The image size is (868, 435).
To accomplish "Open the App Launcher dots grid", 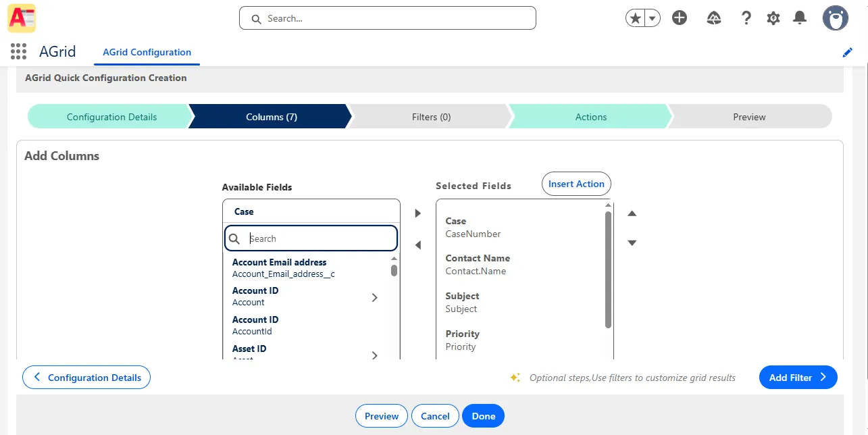I will tap(19, 51).
